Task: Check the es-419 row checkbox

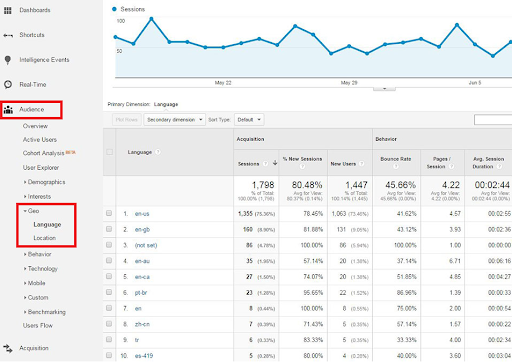Action: (x=109, y=355)
